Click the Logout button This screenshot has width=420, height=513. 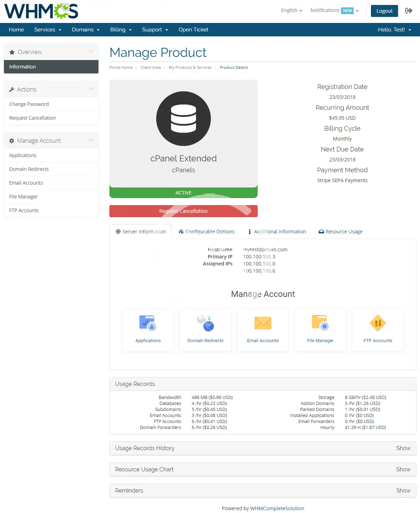click(384, 11)
